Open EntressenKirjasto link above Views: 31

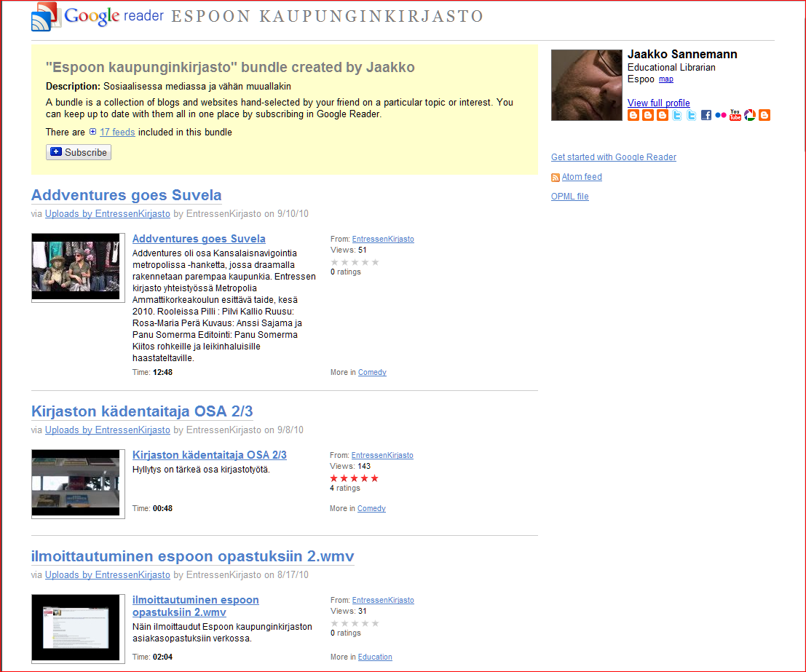click(383, 600)
